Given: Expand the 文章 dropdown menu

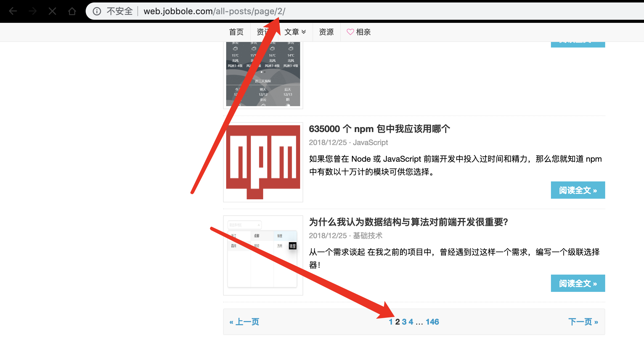Looking at the screenshot, I should 295,32.
